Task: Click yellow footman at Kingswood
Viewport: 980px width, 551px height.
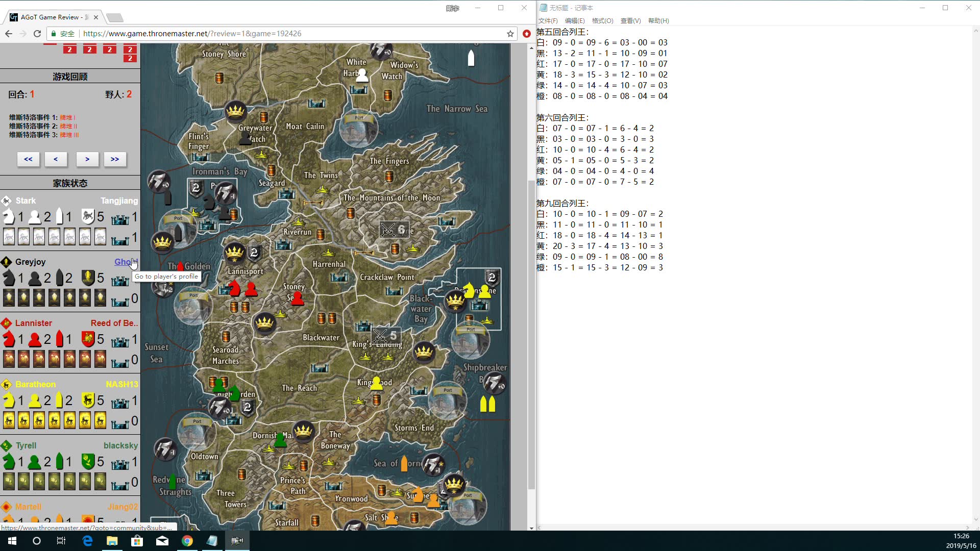Action: 377,383
